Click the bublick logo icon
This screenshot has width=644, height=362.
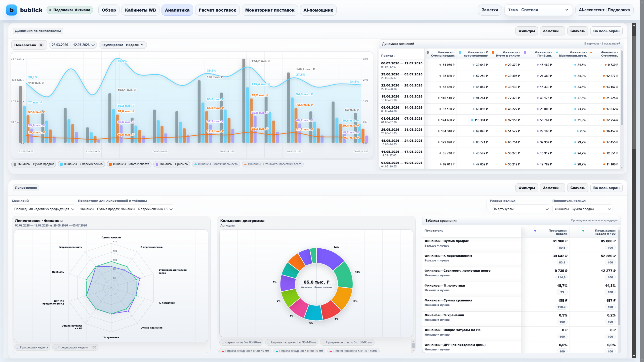[x=12, y=10]
